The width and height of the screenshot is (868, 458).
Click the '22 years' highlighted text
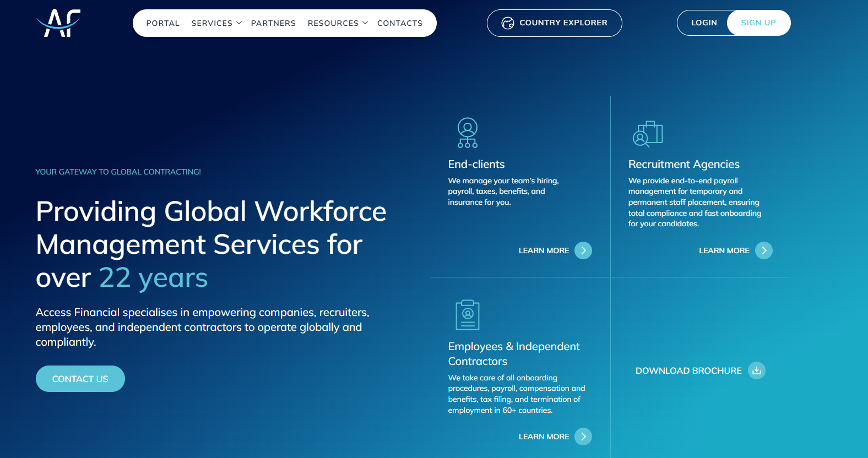(153, 278)
